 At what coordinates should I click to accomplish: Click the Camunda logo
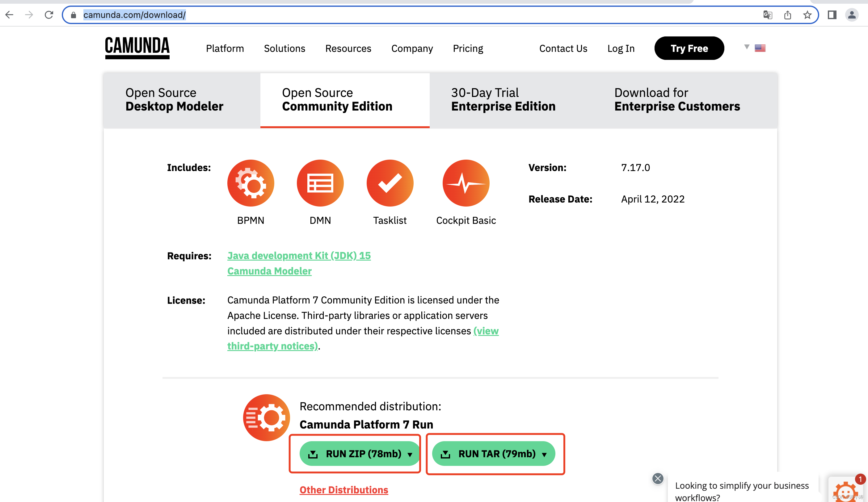[137, 48]
